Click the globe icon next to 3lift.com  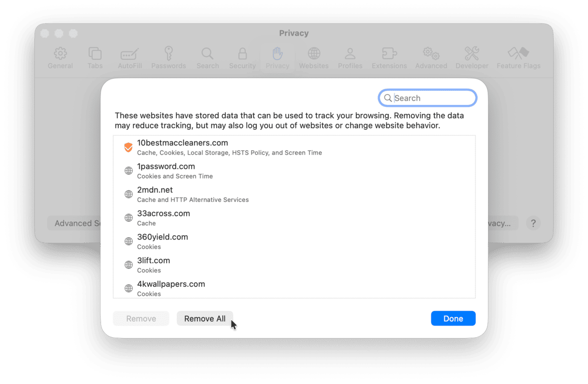129,265
